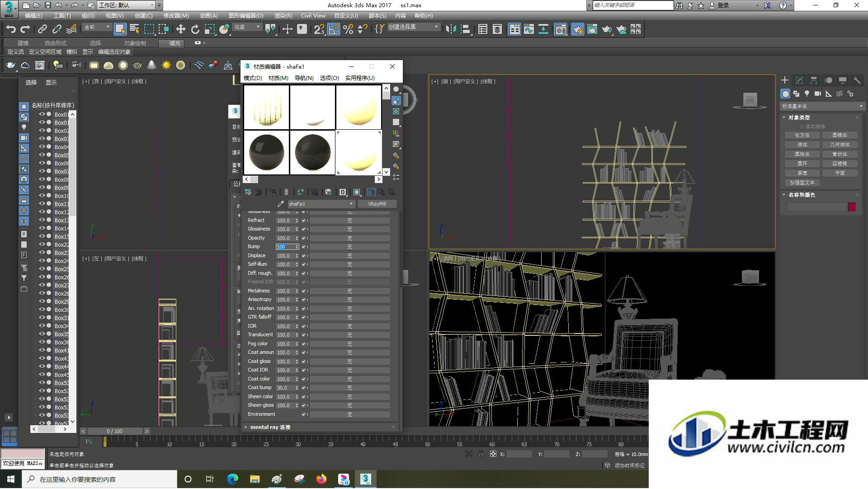Screen dimensions: 868x489
Task: Switch to the 对象绘制 ribbon tab
Action: tap(135, 43)
